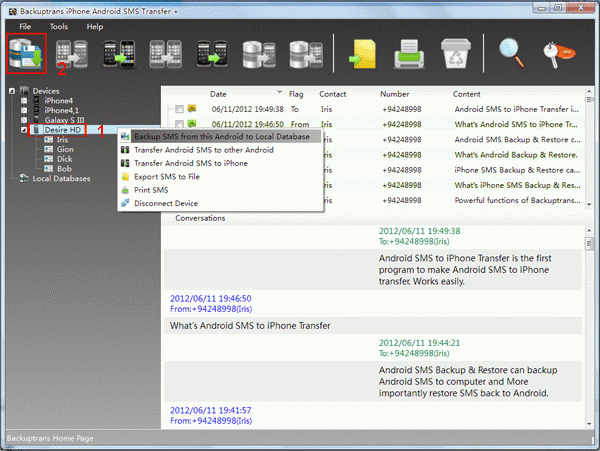Image resolution: width=600 pixels, height=451 pixels.
Task: Choose Transfer Android SMS to other Android
Action: click(220, 150)
